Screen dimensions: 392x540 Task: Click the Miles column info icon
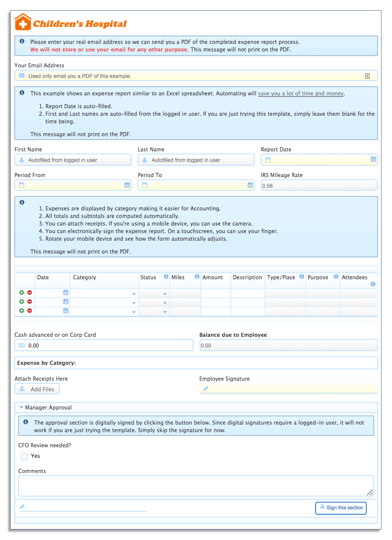pos(197,277)
